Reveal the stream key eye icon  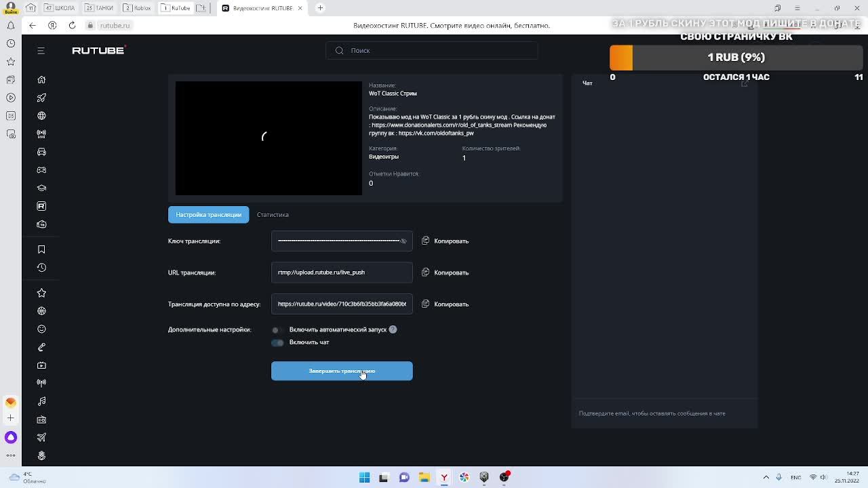click(403, 241)
